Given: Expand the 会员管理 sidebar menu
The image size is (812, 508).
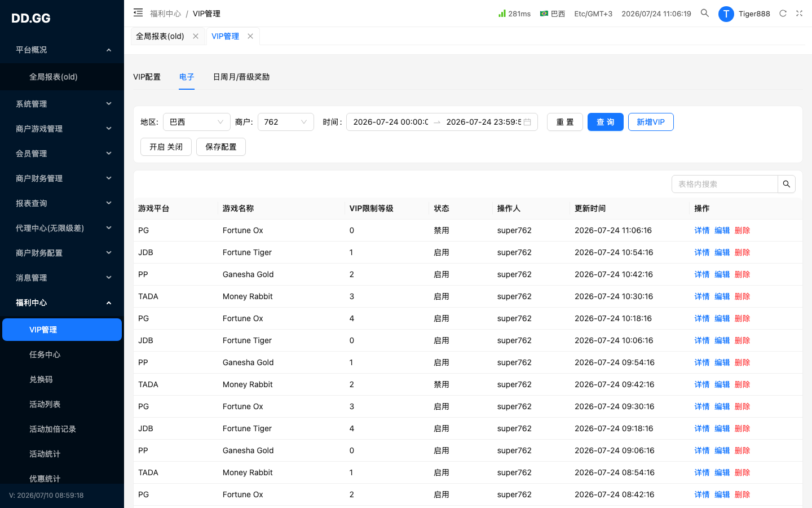Looking at the screenshot, I should pyautogui.click(x=62, y=154).
